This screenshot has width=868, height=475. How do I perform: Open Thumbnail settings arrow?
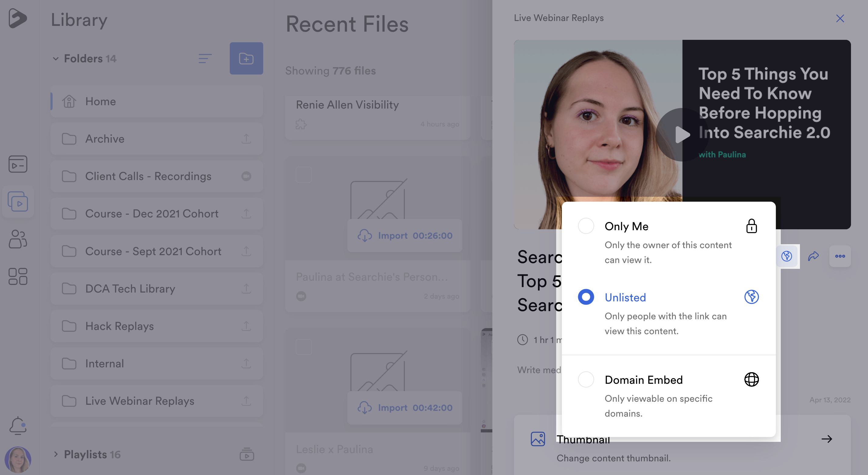point(827,439)
